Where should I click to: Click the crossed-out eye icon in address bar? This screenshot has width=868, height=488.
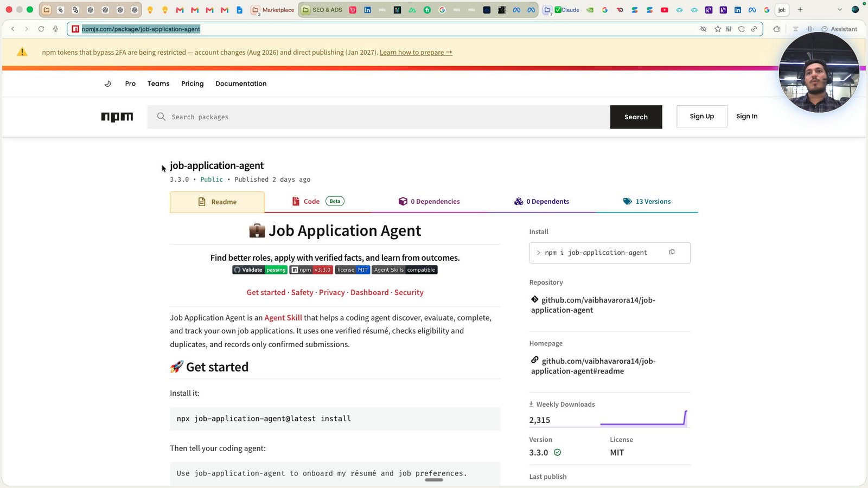tap(704, 29)
